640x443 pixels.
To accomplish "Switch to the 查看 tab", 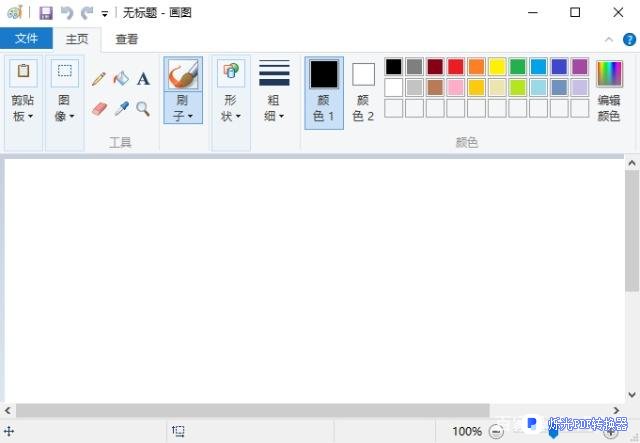I will pyautogui.click(x=127, y=39).
